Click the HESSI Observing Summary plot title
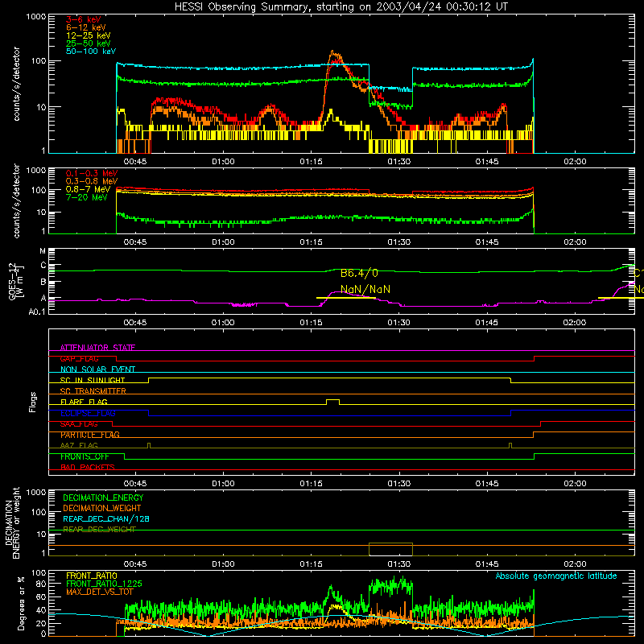The height and width of the screenshot is (644, 644). tap(341, 6)
